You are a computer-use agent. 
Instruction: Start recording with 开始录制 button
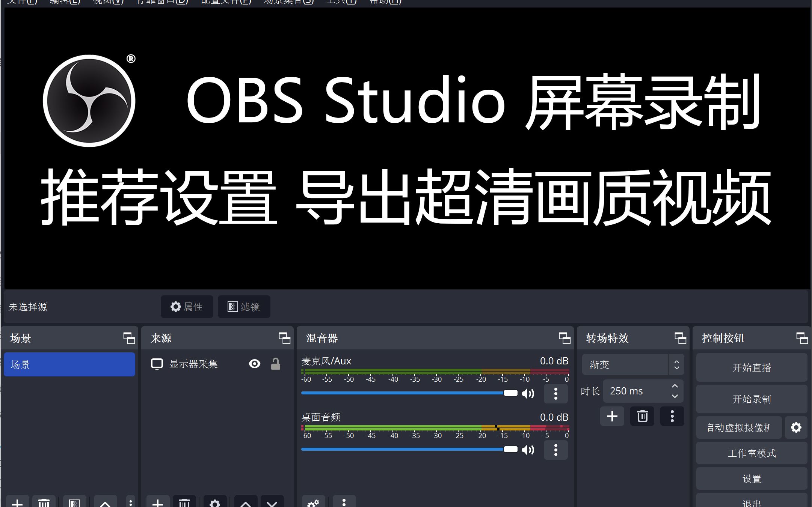coord(752,399)
